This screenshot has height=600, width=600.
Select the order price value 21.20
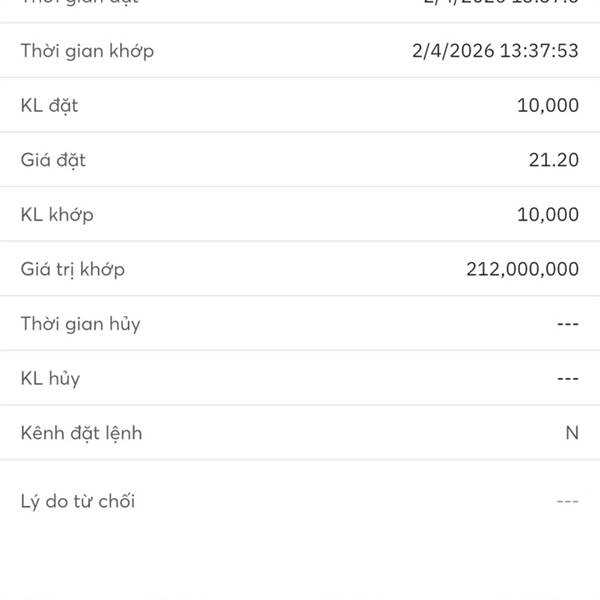click(553, 160)
